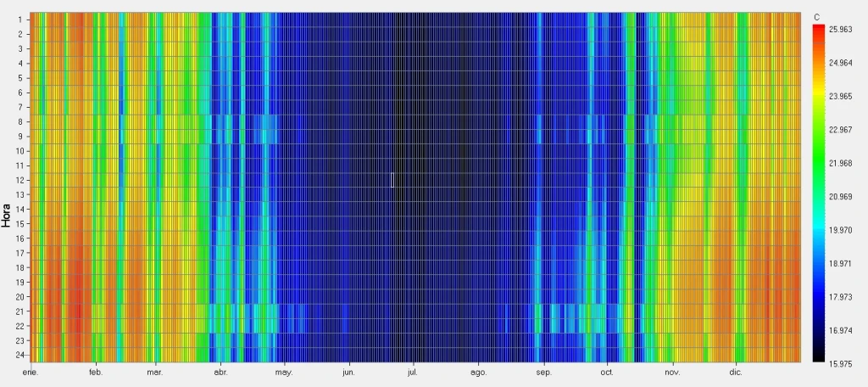Select the green region of the legend color bar
The width and height of the screenshot is (868, 387).
coord(818,153)
